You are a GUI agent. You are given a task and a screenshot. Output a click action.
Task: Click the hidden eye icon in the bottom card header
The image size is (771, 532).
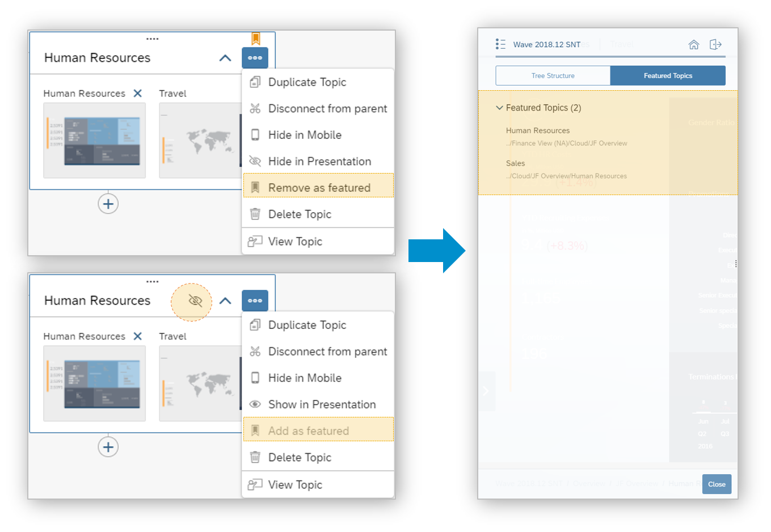pyautogui.click(x=195, y=301)
